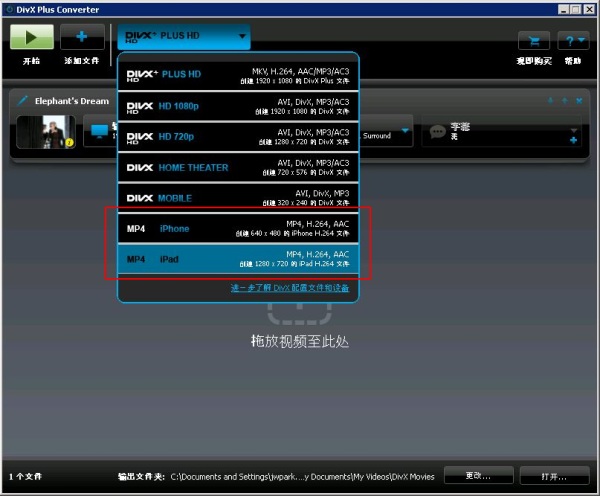Viewport: 600px width, 496px height.
Task: Click the '1 个文件' file count text
Action: pyautogui.click(x=25, y=476)
